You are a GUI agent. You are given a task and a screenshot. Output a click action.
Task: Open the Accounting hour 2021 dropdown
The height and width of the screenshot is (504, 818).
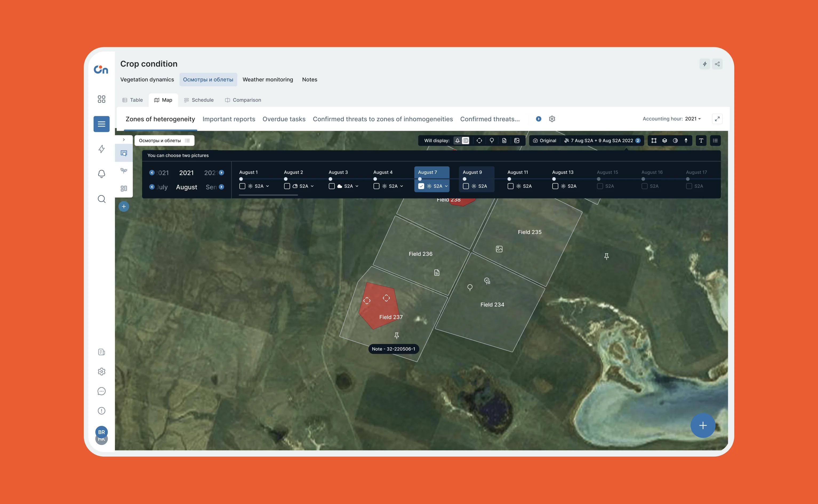pyautogui.click(x=693, y=119)
